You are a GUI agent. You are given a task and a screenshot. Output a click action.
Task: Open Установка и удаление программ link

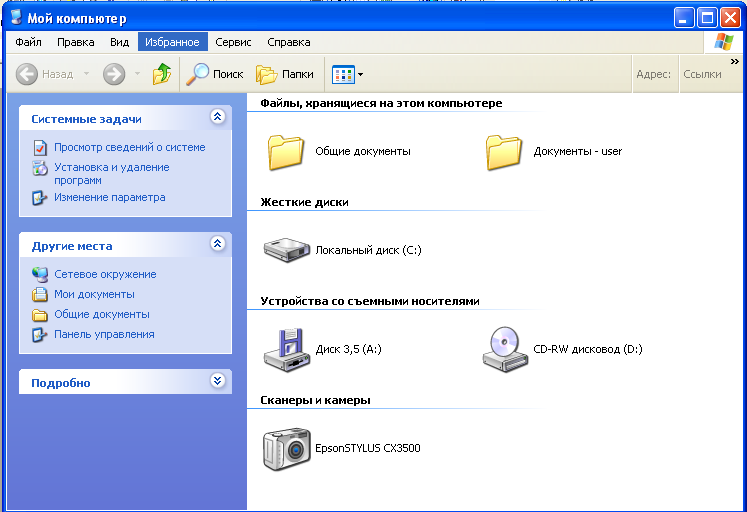(111, 173)
